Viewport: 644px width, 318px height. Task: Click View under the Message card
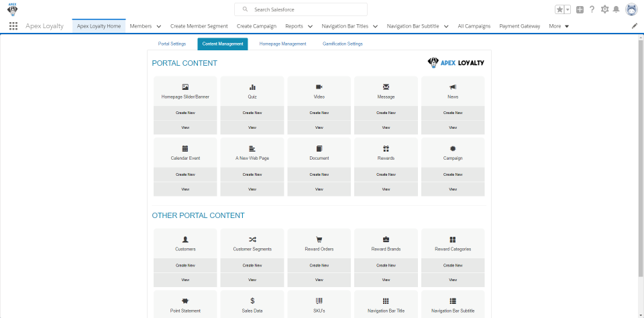[x=386, y=127]
